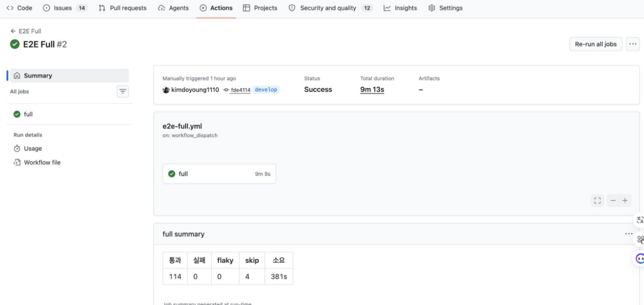Open the Workflow file link
Viewport: 644px width, 305px height.
click(x=37, y=162)
